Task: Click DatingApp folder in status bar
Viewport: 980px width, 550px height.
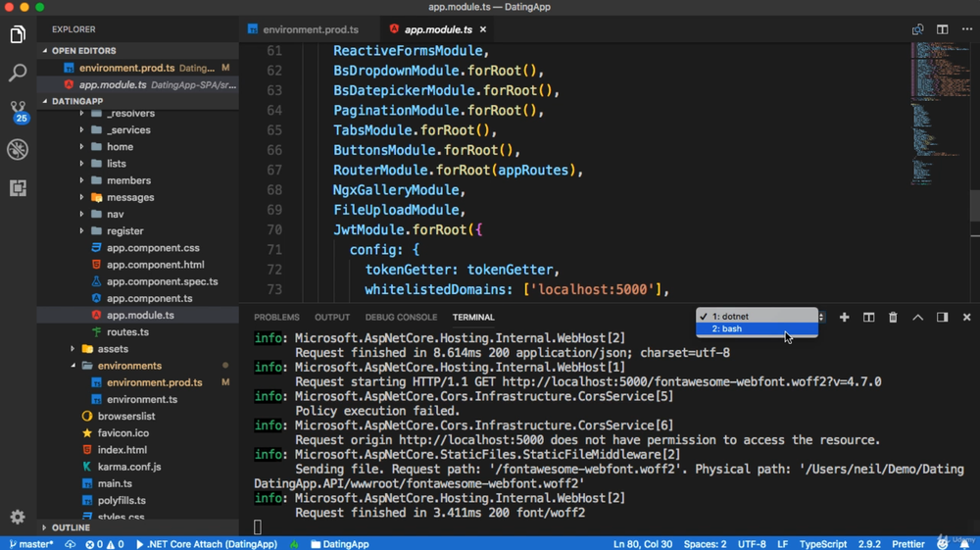Action: coord(340,544)
